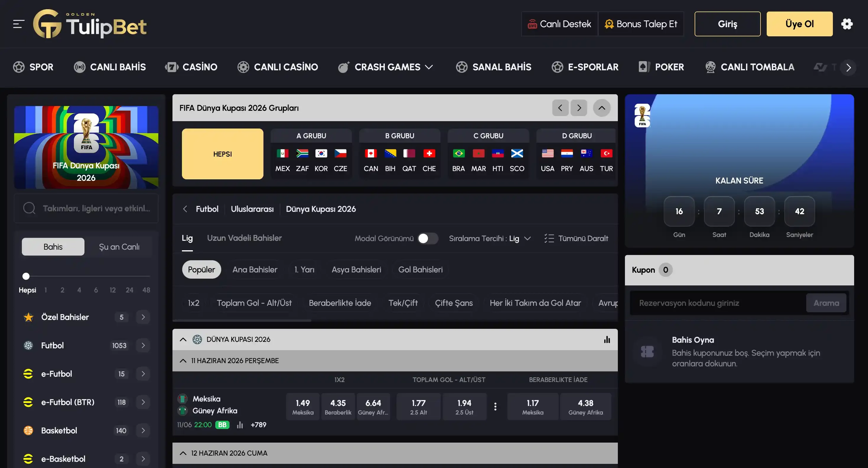Expand the Özel Bahisler sidebar arrow
The width and height of the screenshot is (868, 468).
[x=143, y=317]
